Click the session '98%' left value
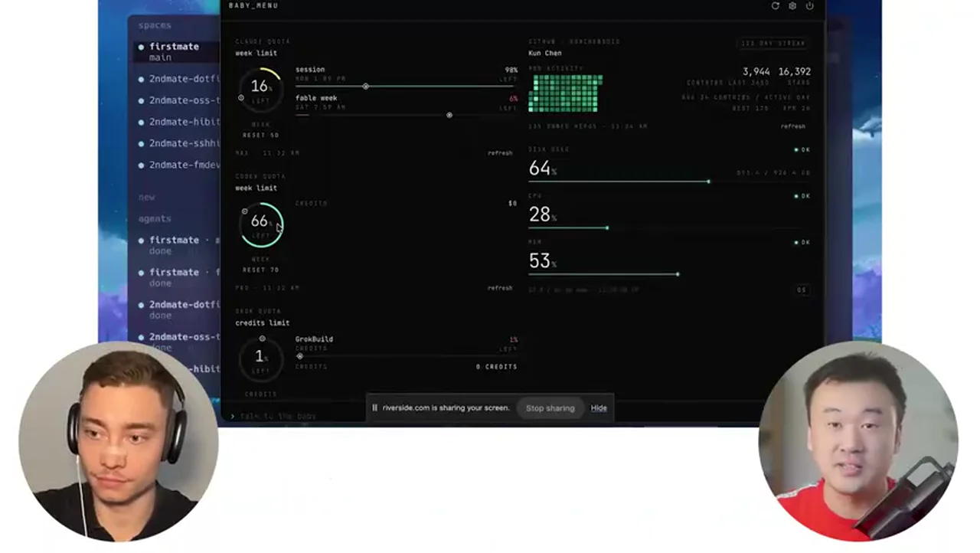Viewport: 980px width, 553px height. tap(511, 70)
